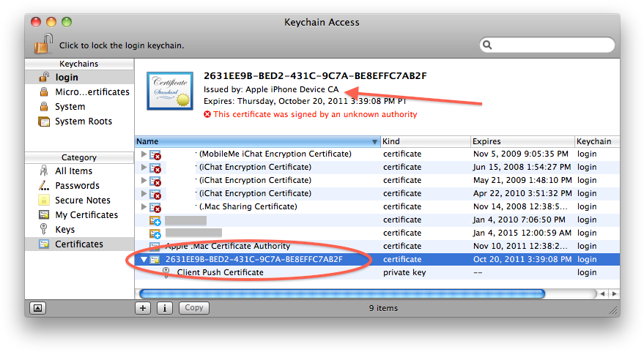Select the System keychain
The image size is (644, 352).
tap(79, 107)
